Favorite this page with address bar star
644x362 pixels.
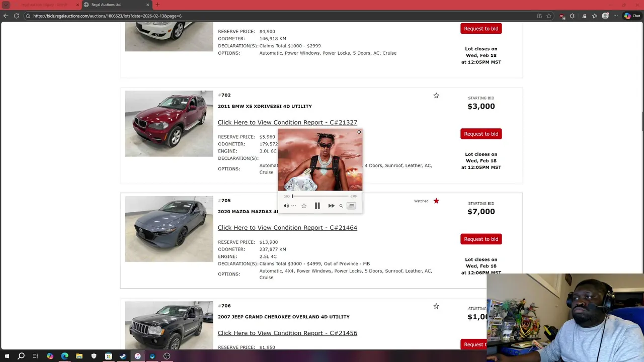(x=549, y=16)
